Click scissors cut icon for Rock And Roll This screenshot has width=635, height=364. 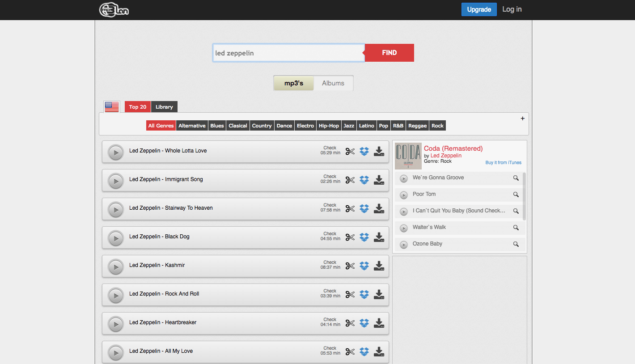tap(350, 295)
